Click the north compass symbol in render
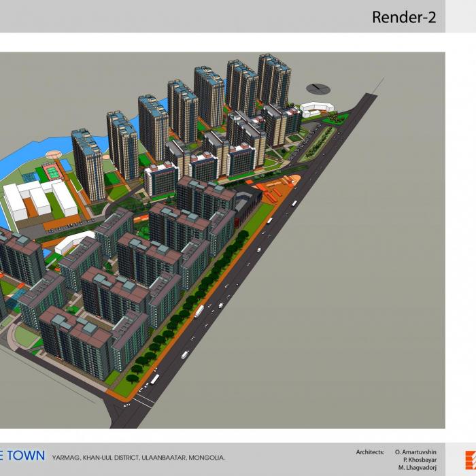This screenshot has height=476, width=476. (x=318, y=88)
